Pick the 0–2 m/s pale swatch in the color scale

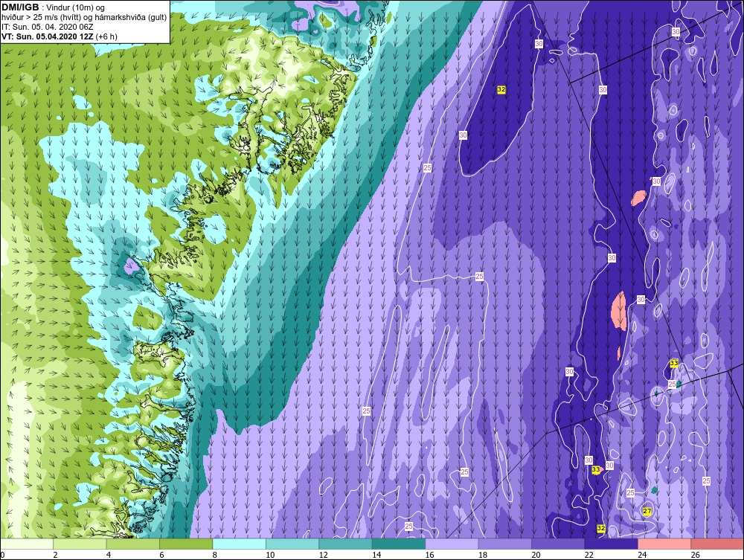(x=27, y=544)
